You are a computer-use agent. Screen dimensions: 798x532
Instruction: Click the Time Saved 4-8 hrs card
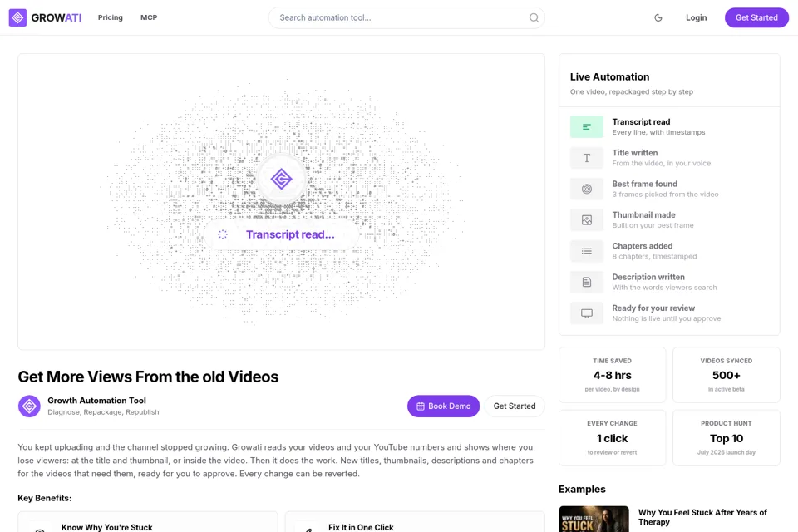(612, 375)
